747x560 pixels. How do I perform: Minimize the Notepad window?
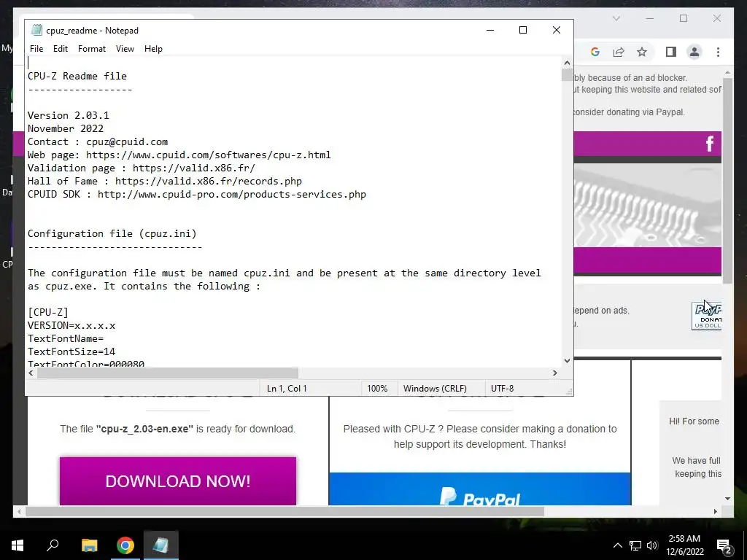coord(490,30)
